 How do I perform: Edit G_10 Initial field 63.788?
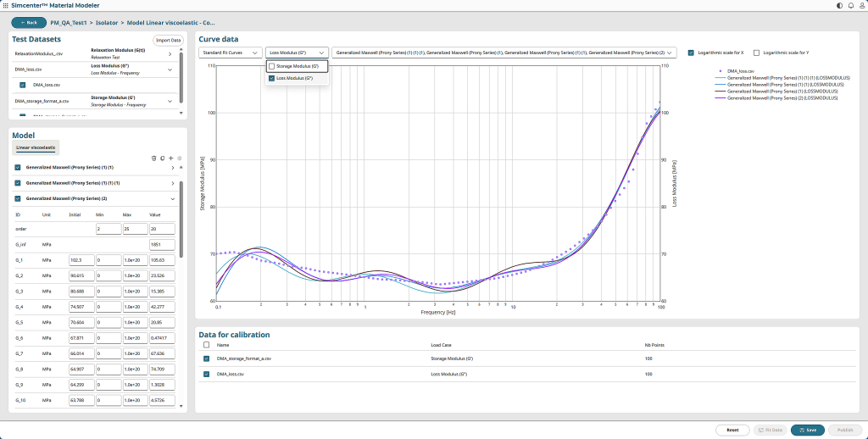coord(81,400)
